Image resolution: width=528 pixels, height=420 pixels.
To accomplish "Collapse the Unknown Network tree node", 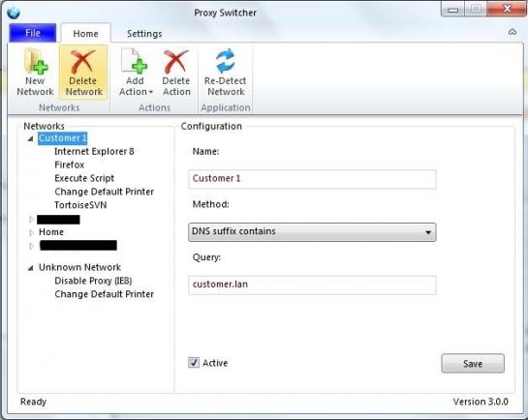I will pos(30,268).
